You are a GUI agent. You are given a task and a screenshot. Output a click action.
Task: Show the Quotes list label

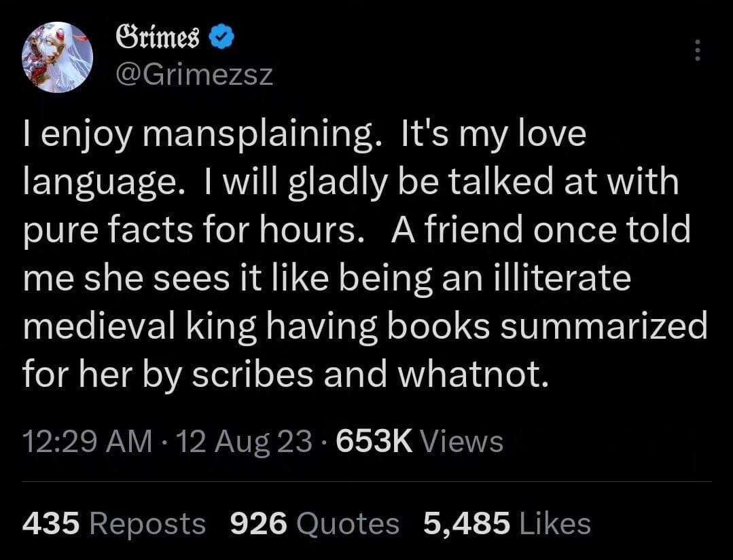tap(348, 523)
